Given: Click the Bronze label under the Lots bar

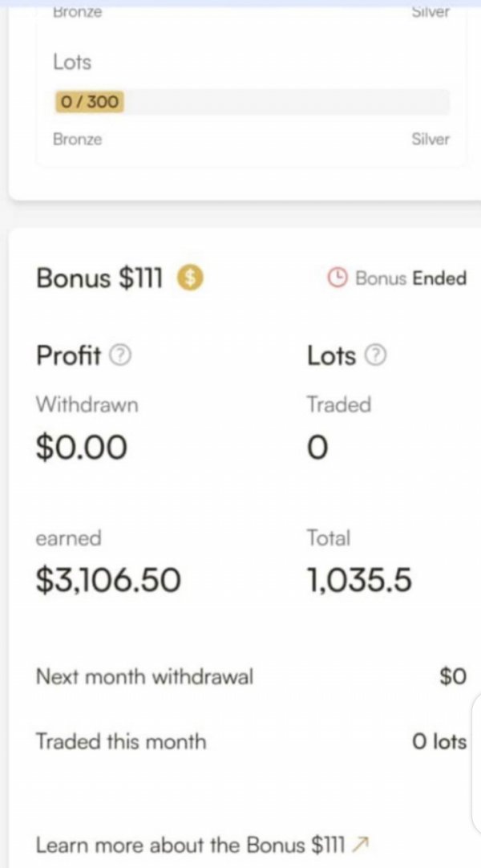Looking at the screenshot, I should click(77, 139).
